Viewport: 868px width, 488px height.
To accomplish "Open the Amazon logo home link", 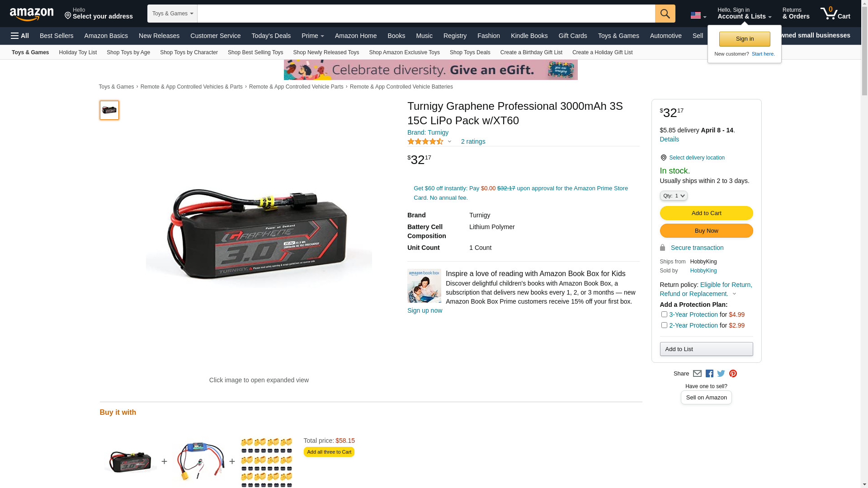I will 32,14.
